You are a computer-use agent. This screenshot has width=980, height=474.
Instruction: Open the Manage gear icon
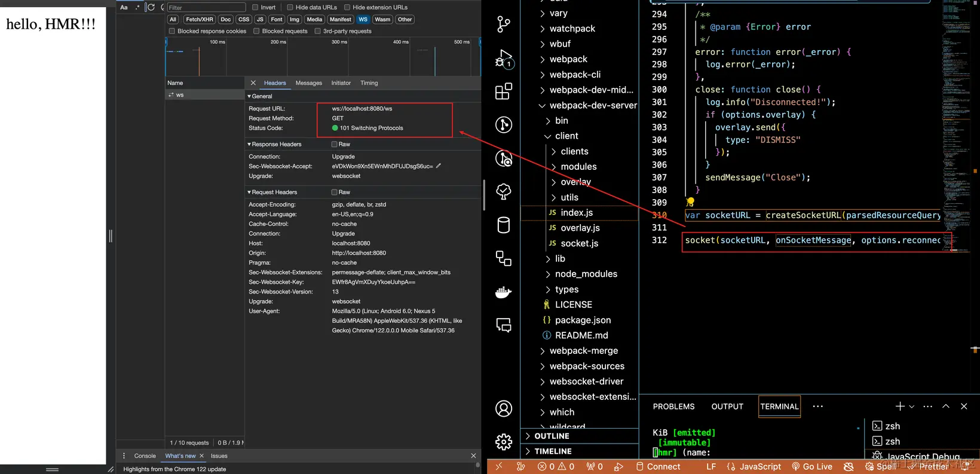pos(504,442)
